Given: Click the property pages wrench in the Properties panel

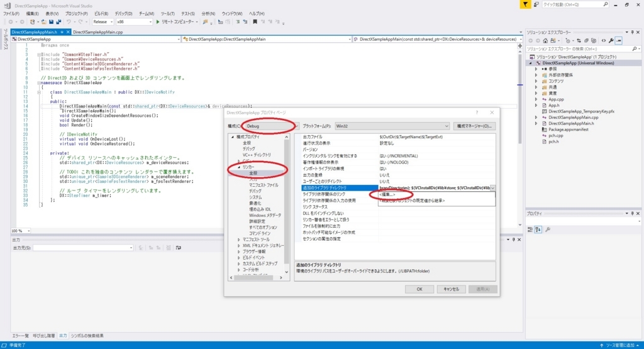Looking at the screenshot, I should (x=548, y=230).
